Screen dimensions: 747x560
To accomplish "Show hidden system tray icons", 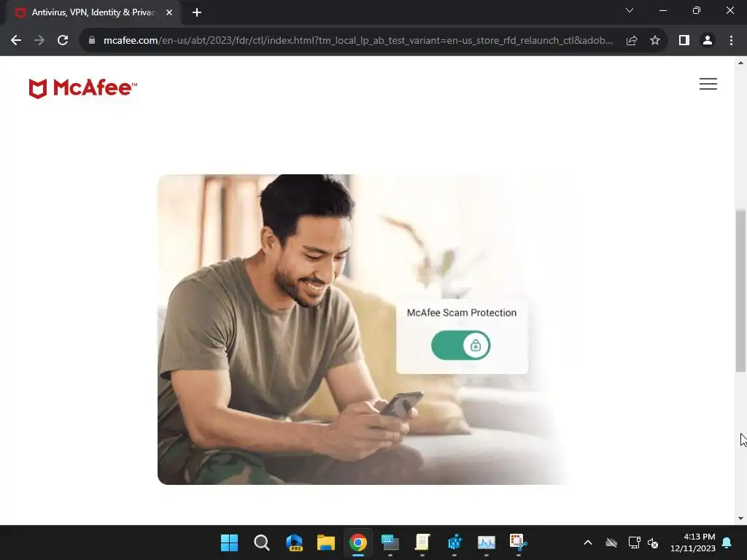I will (x=588, y=542).
